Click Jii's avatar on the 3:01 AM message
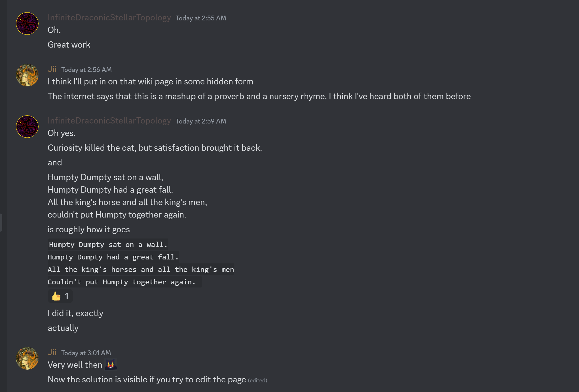Viewport: 579px width, 392px height. (x=27, y=358)
